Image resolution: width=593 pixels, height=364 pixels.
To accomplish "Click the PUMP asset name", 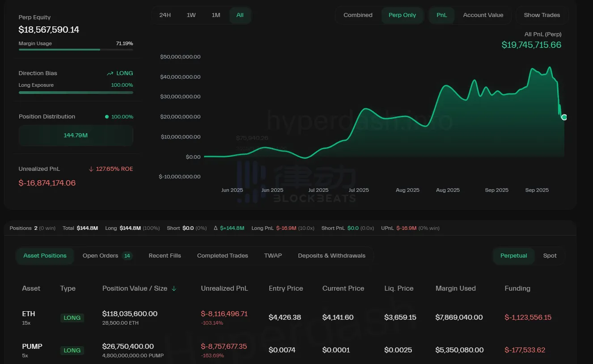I will click(32, 347).
